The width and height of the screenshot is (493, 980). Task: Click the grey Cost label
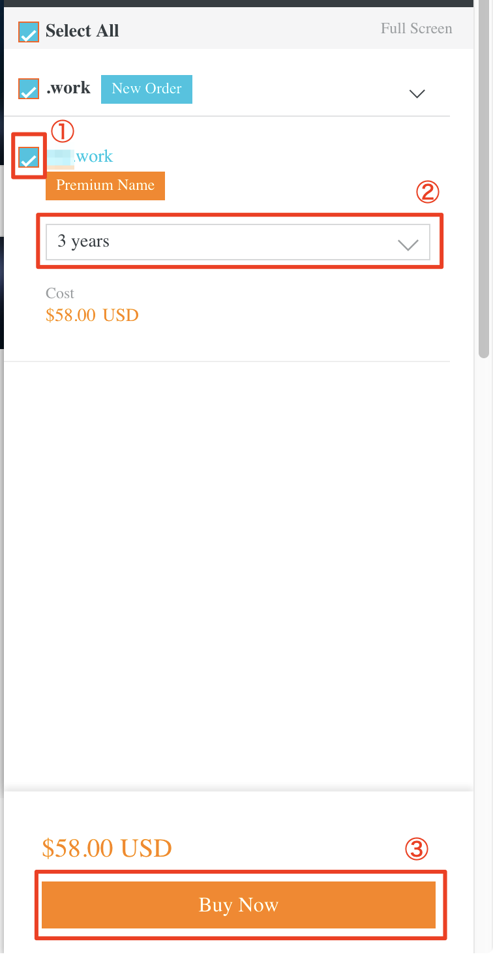(60, 294)
